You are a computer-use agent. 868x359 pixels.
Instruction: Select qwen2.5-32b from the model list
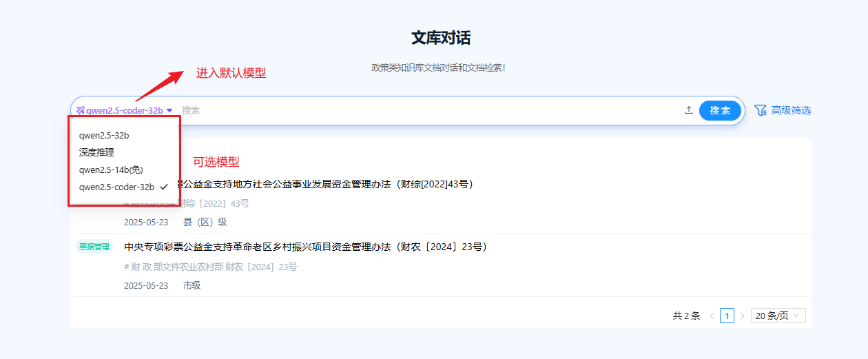(x=104, y=135)
